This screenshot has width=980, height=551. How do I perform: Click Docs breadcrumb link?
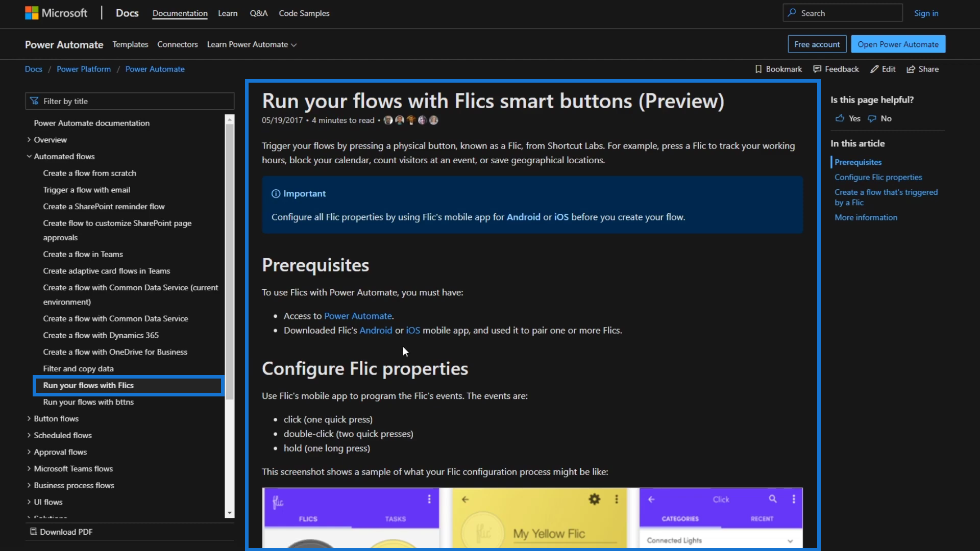click(x=34, y=69)
